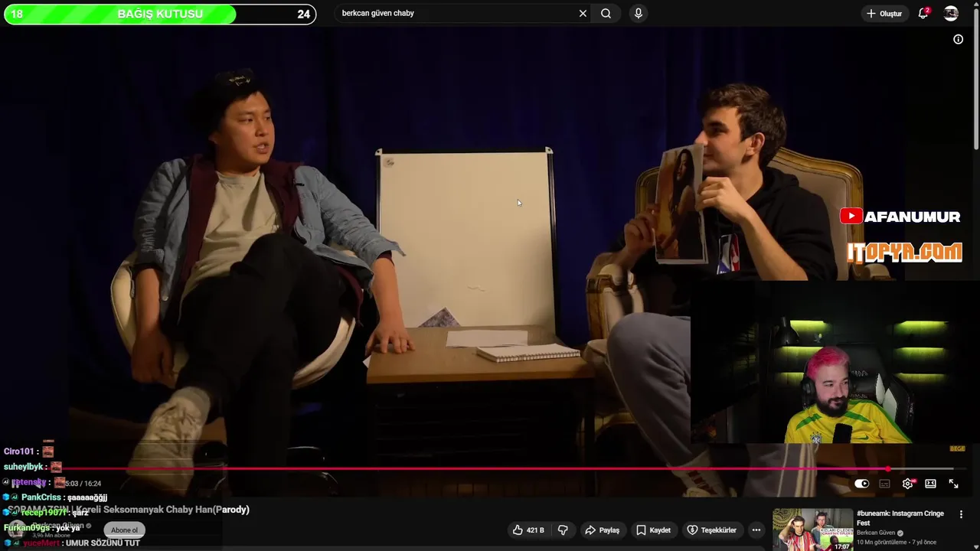Open the #buneamk Instagram Cringe Fest thumbnail

pos(812,530)
